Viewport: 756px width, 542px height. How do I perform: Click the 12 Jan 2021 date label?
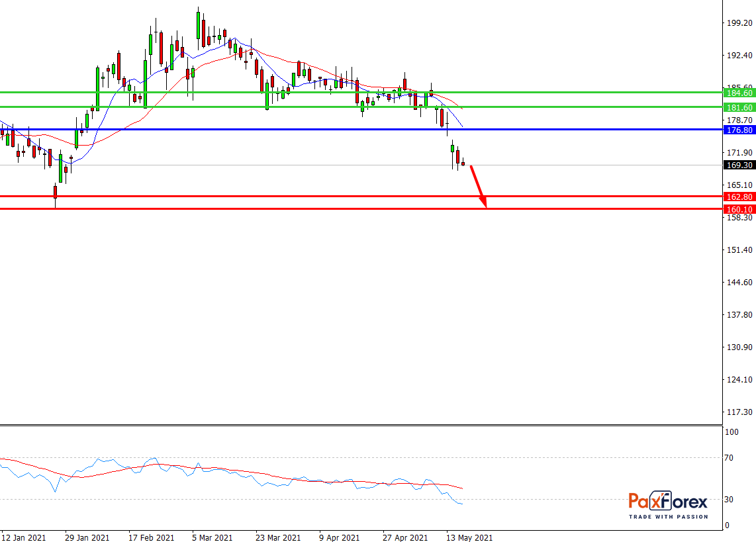tap(24, 537)
